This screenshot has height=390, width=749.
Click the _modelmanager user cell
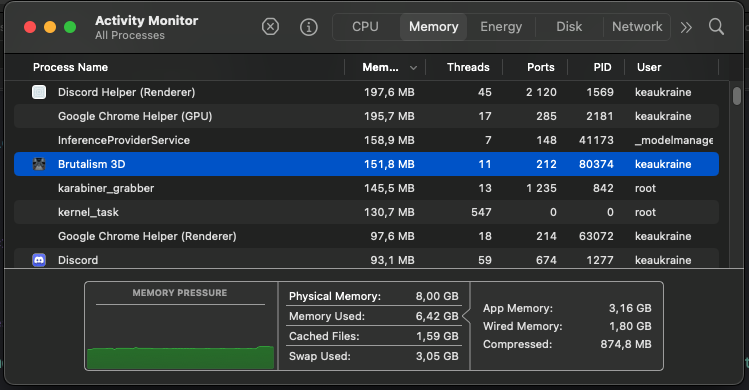coord(674,140)
